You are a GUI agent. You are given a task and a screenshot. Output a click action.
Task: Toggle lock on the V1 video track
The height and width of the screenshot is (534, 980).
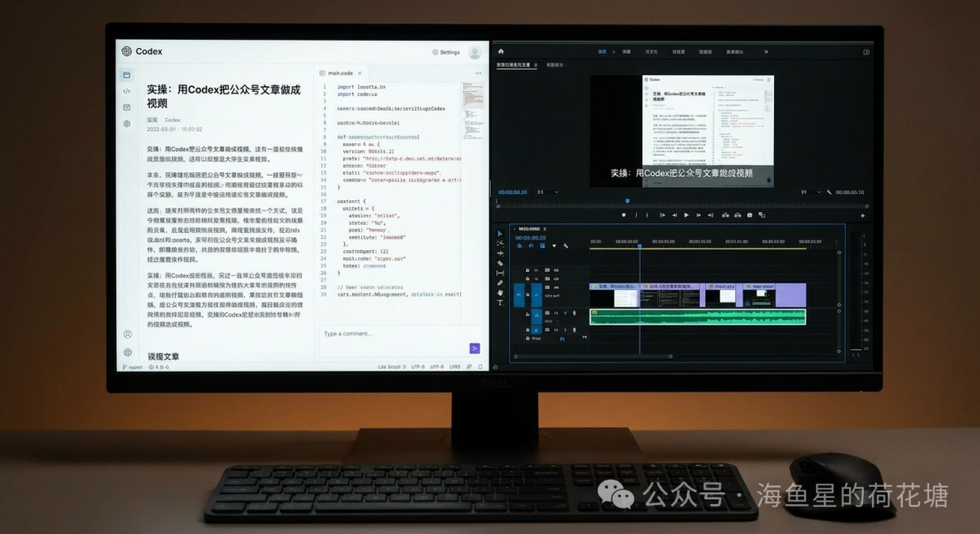(527, 295)
